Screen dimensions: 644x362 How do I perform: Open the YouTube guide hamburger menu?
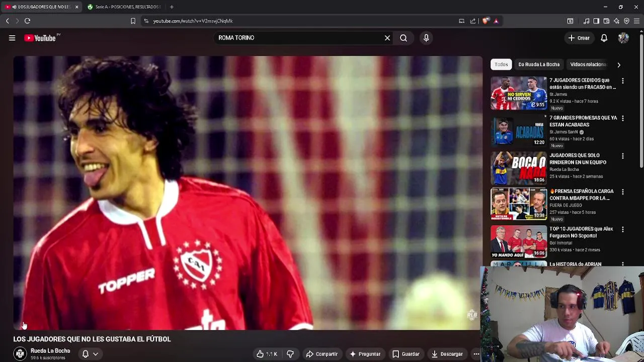(12, 38)
